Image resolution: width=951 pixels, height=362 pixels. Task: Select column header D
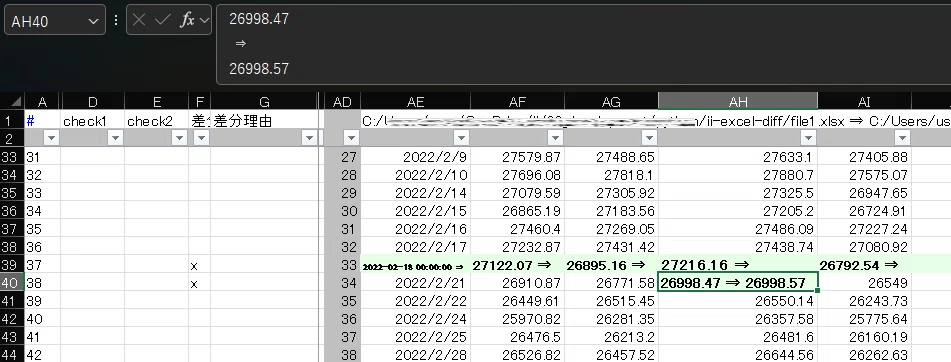coord(93,101)
